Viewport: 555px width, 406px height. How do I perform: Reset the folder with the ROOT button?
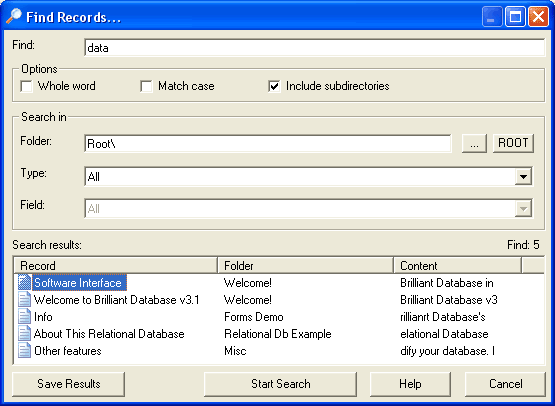point(513,143)
